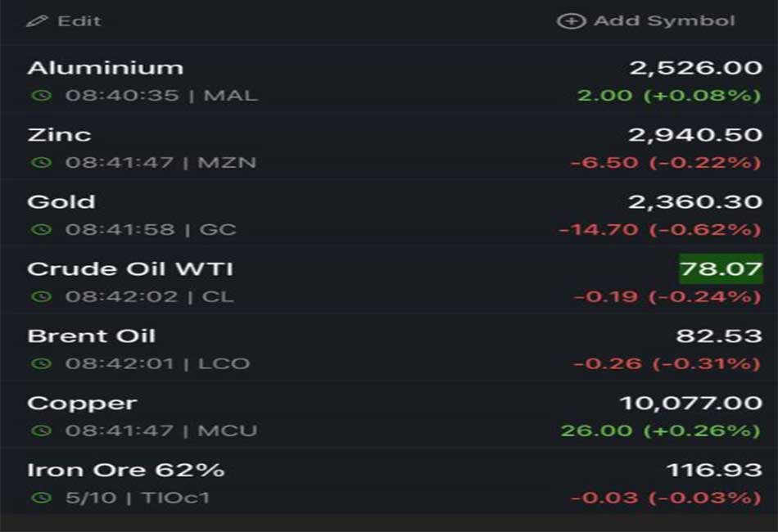Image resolution: width=778 pixels, height=532 pixels.
Task: Click the clock icon under Copper
Action: tap(41, 431)
